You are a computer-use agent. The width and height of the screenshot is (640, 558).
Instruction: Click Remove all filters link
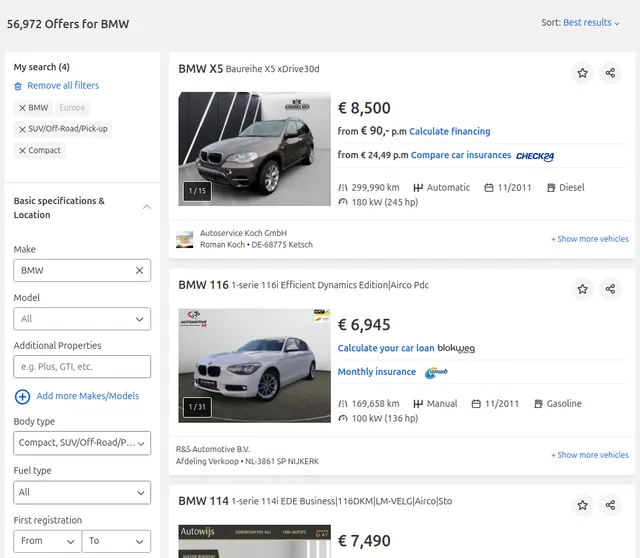coord(62,86)
